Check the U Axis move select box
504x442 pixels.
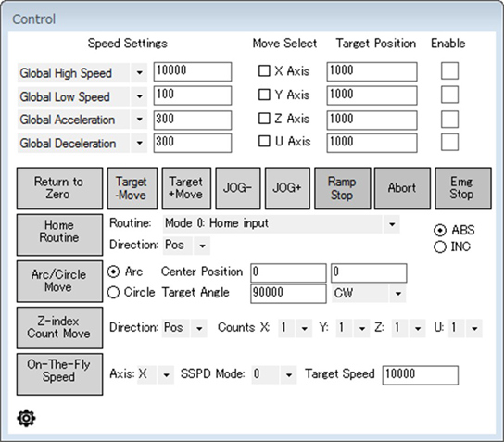pos(264,141)
